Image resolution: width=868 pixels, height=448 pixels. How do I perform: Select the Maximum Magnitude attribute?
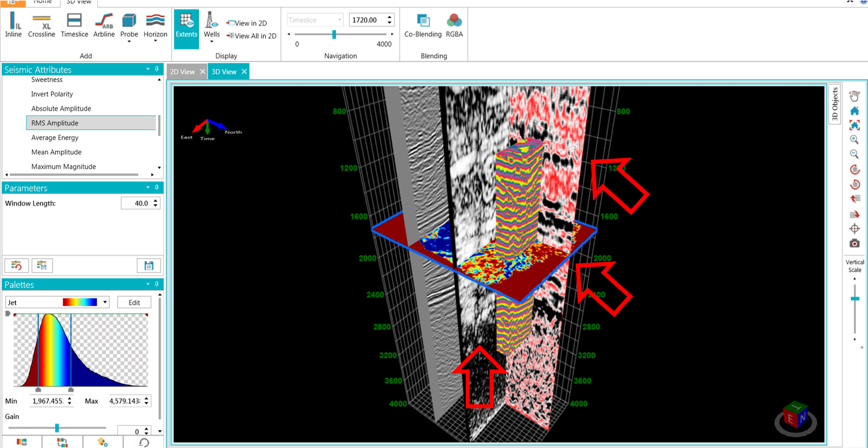tap(63, 167)
